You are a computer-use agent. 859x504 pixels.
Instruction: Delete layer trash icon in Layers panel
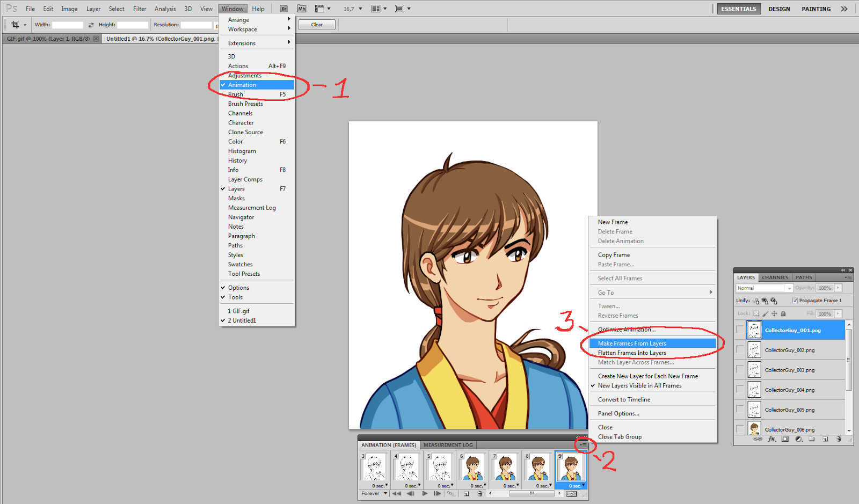839,439
